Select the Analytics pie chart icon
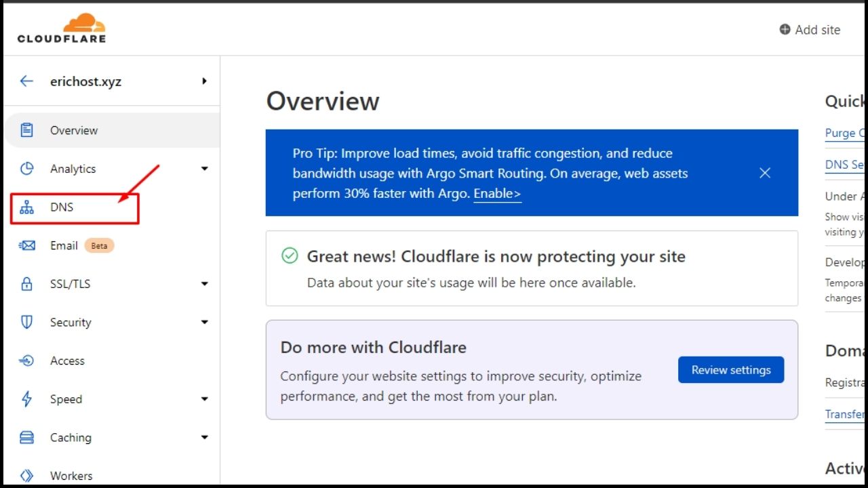 click(26, 169)
